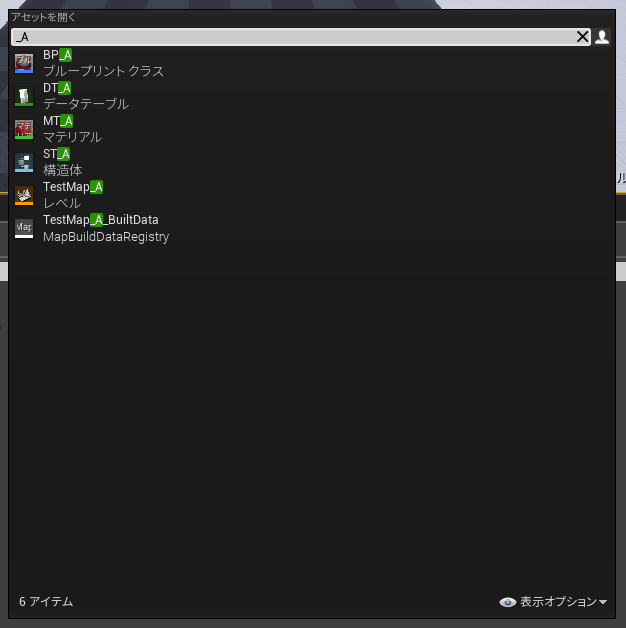Clear search text with the X button
This screenshot has height=628, width=626.
[582, 37]
